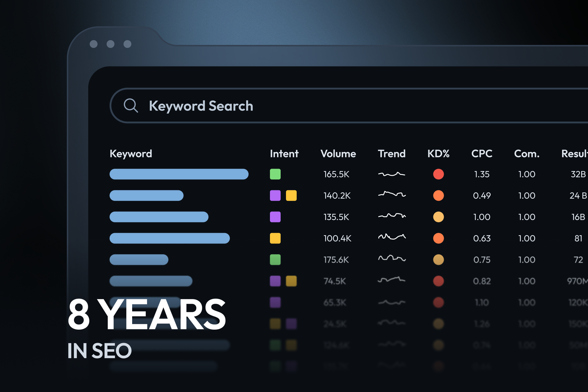
Task: Select the longest first keyword bar
Action: pyautogui.click(x=179, y=174)
